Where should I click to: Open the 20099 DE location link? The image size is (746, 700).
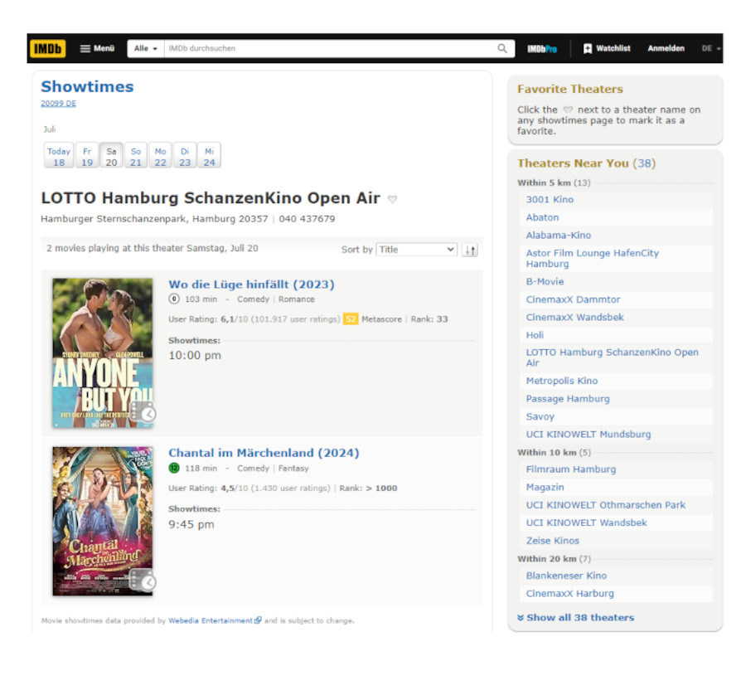pos(58,104)
